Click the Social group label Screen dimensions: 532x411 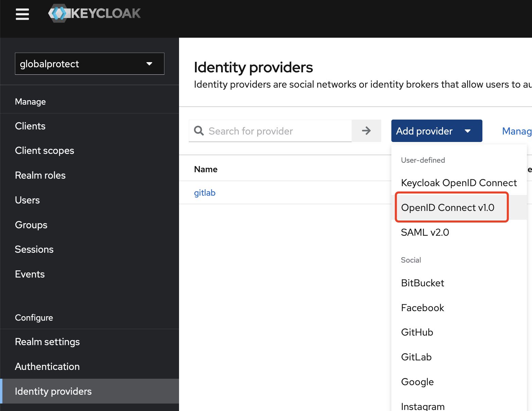(411, 260)
